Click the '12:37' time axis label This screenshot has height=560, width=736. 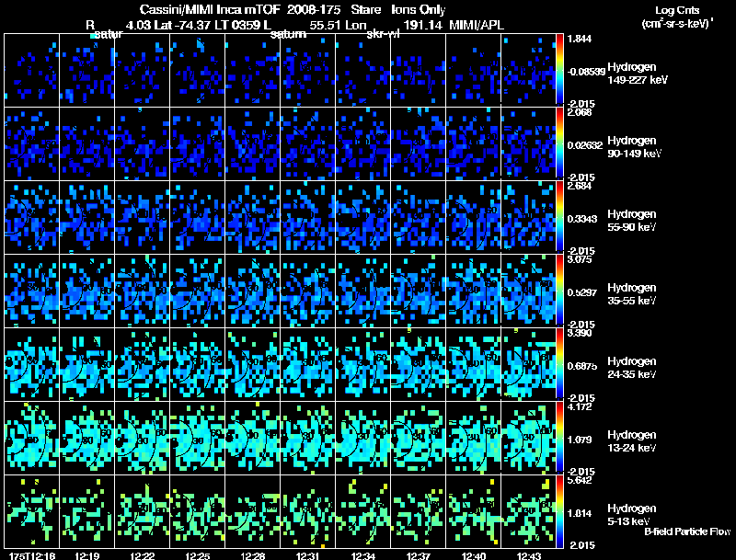pos(419,555)
